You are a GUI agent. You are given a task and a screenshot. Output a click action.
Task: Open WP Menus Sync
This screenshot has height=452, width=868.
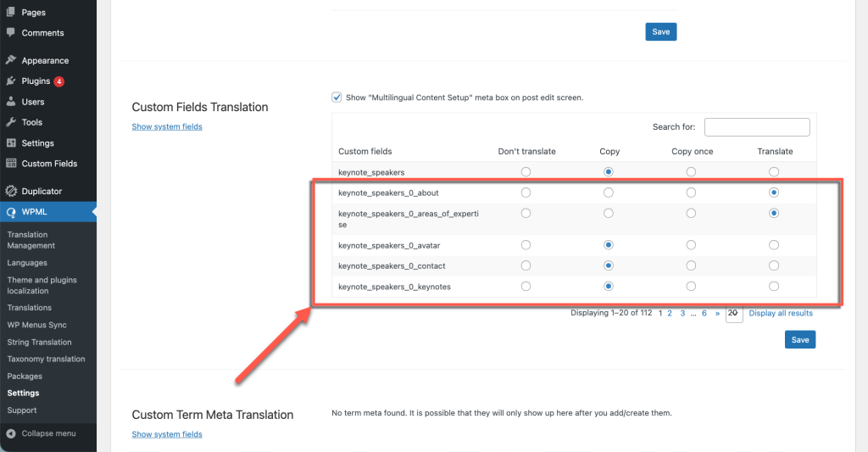pos(36,325)
